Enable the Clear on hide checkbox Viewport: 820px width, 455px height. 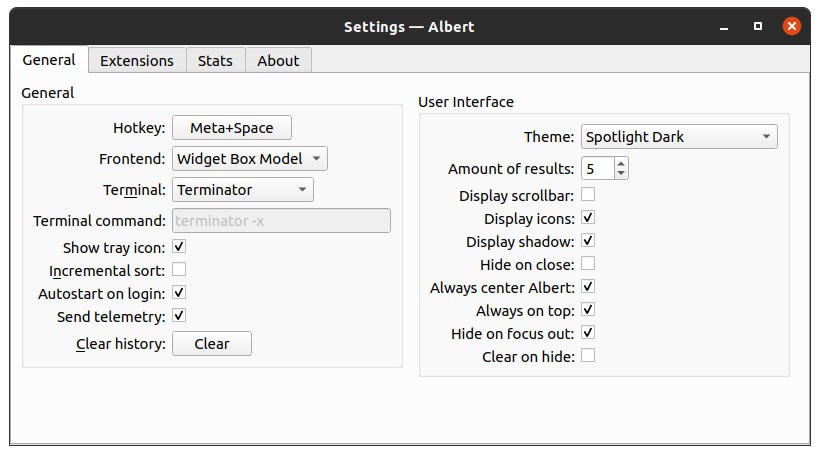[x=588, y=356]
